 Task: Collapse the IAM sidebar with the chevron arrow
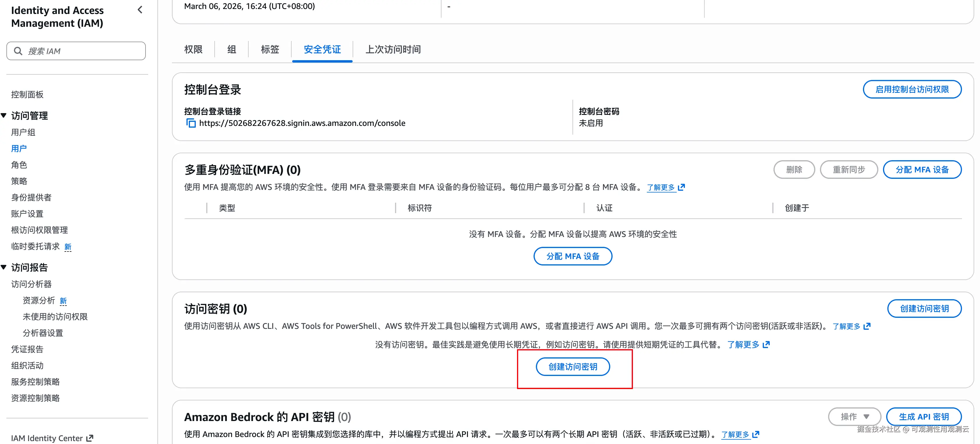(x=140, y=10)
